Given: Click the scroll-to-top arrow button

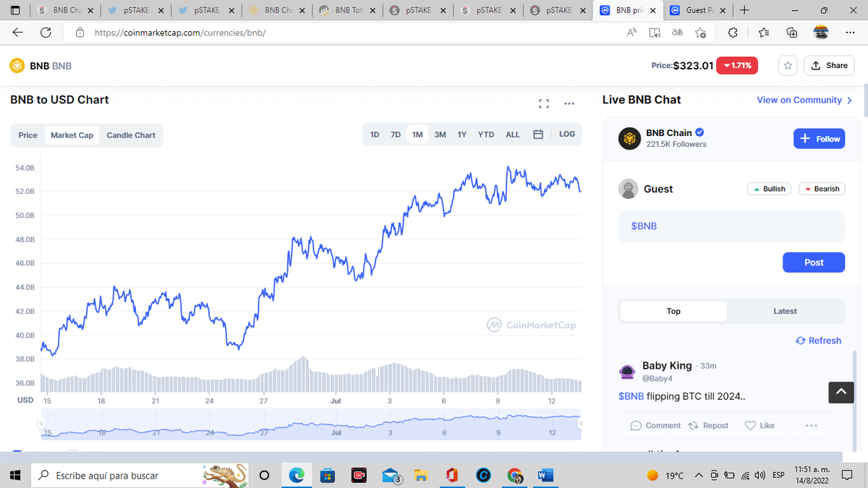Looking at the screenshot, I should 841,392.
